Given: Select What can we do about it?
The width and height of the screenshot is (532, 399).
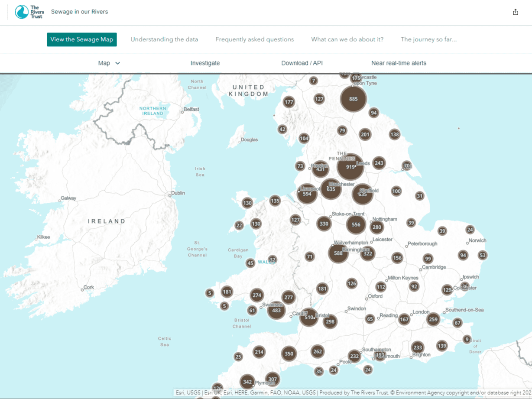Looking at the screenshot, I should (x=347, y=39).
